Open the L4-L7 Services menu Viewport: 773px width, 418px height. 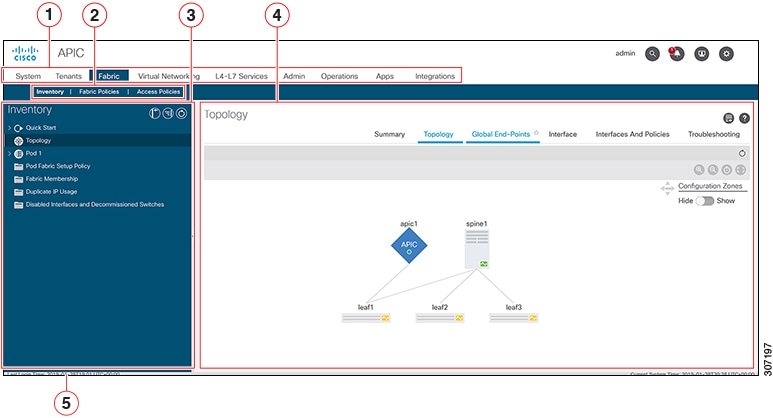[x=242, y=76]
